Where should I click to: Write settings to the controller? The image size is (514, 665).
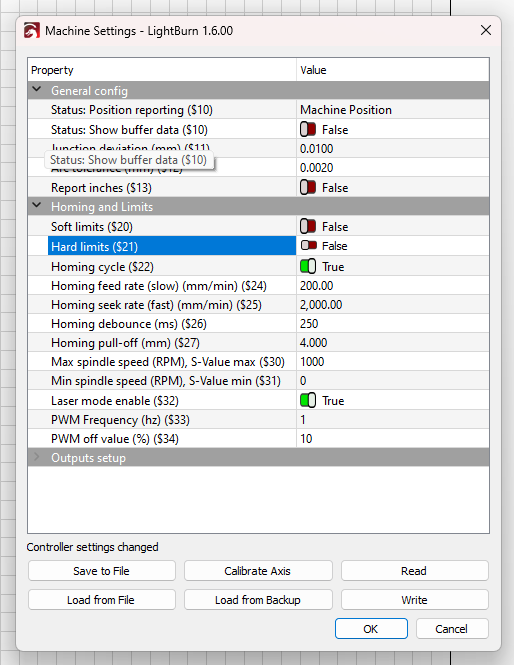point(415,600)
